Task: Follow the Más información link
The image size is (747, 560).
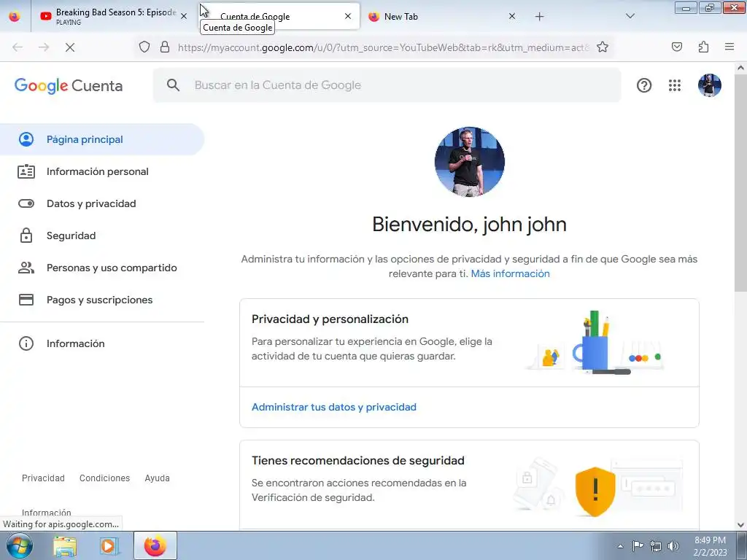Action: tap(510, 274)
